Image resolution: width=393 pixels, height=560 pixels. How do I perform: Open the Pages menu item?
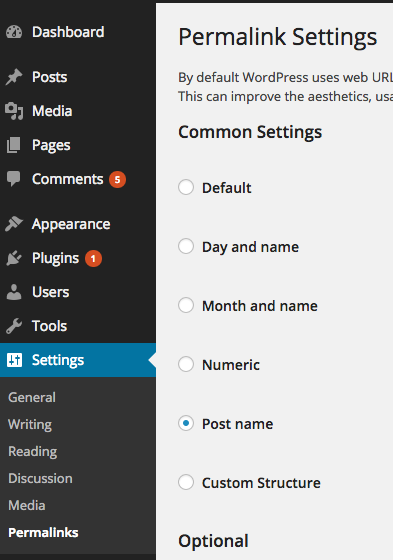[x=78, y=145]
